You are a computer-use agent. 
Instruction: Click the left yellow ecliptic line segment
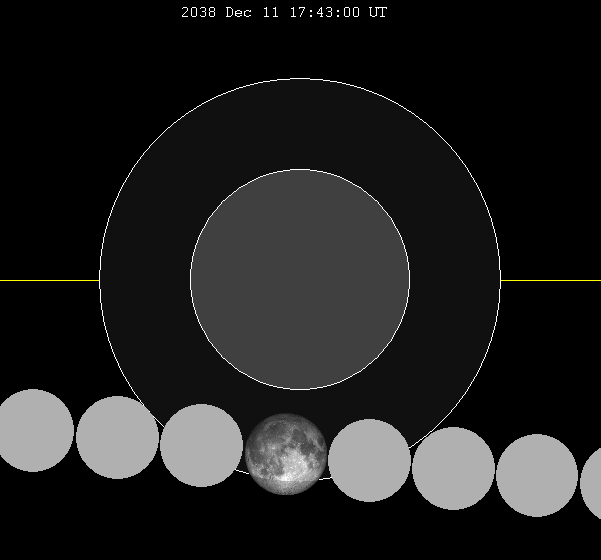[49, 280]
